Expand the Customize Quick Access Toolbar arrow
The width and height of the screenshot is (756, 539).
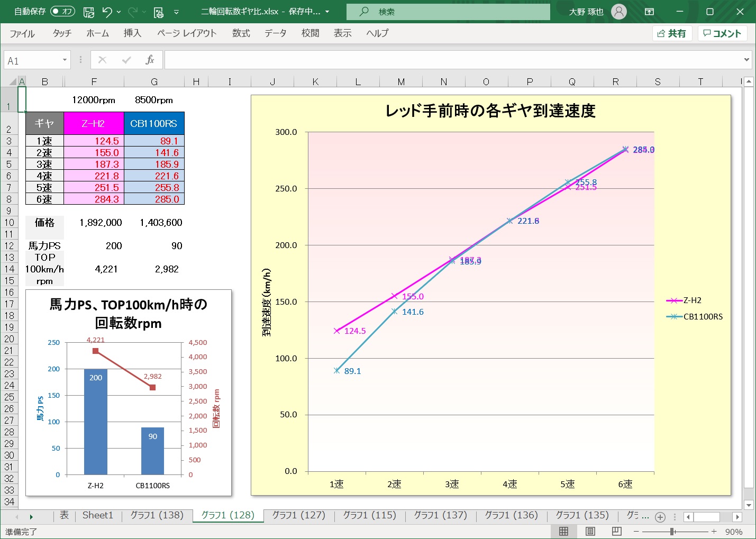click(176, 12)
